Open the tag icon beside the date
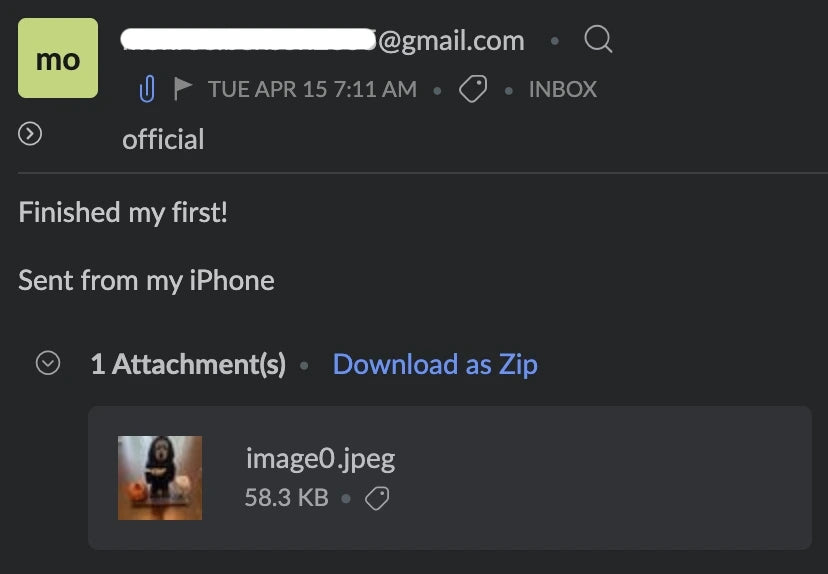 473,89
